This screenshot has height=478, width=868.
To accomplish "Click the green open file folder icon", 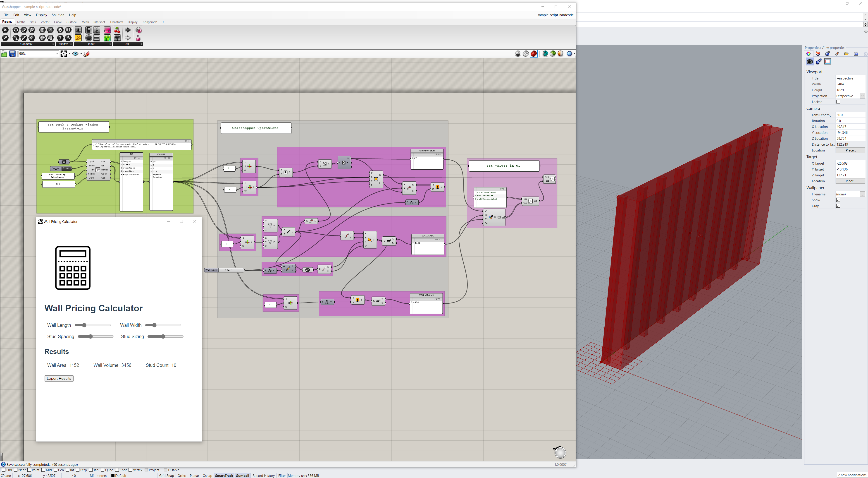I will [4, 54].
